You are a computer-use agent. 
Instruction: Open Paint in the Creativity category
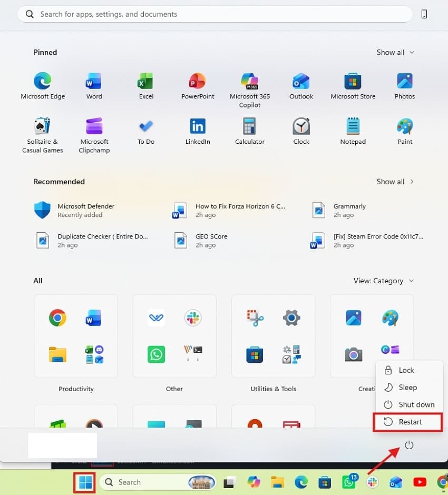pyautogui.click(x=390, y=318)
